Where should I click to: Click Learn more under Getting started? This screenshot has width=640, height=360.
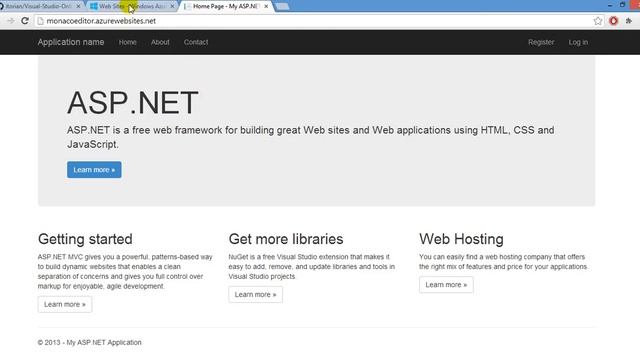(x=65, y=304)
